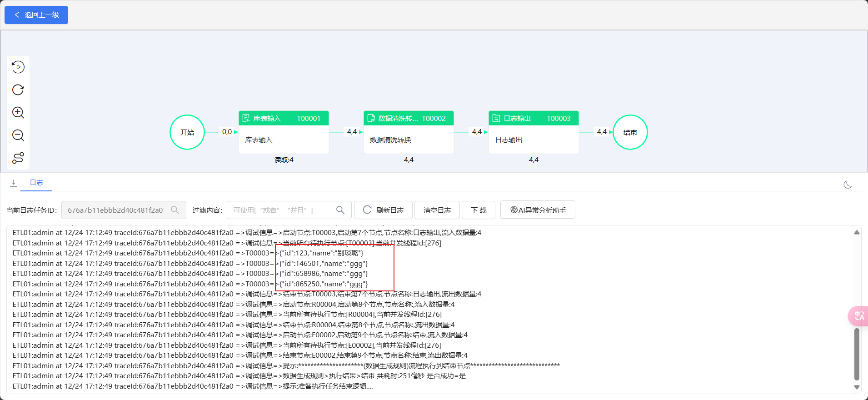Select the T00001 node body 库表输入

click(284, 140)
